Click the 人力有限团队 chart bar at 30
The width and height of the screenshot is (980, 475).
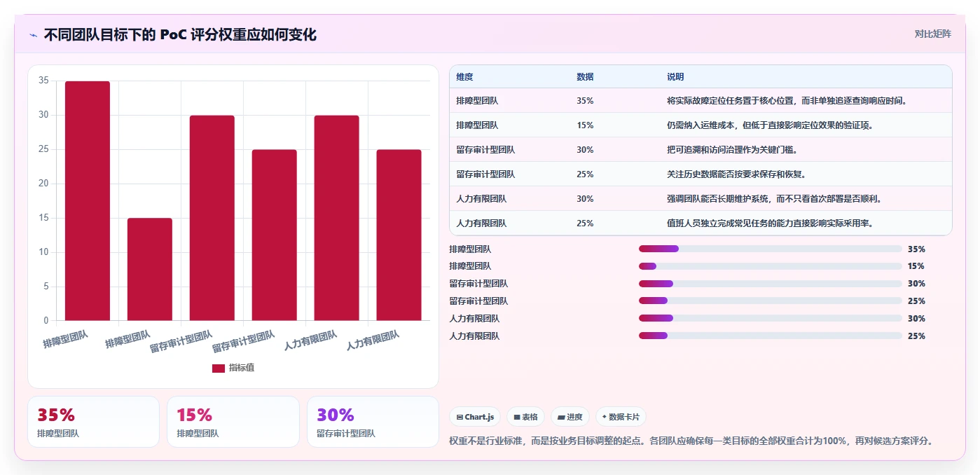(x=337, y=218)
